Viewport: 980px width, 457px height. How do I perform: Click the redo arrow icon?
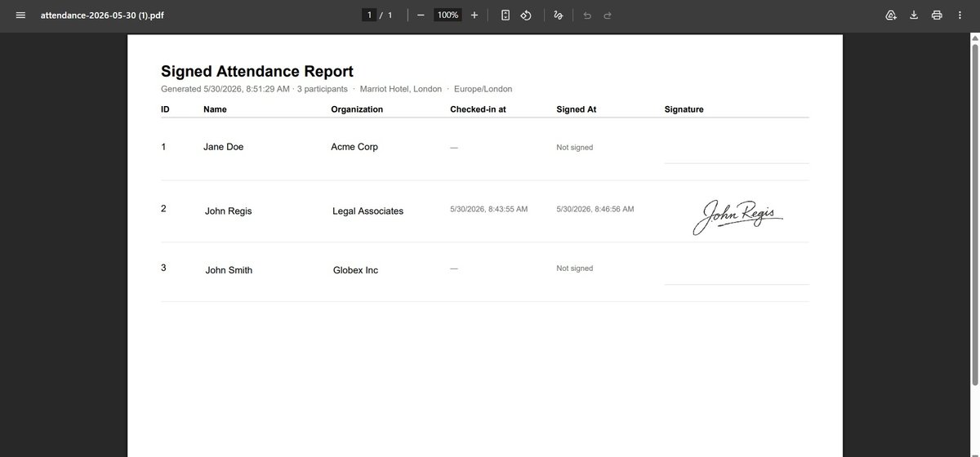click(x=608, y=16)
